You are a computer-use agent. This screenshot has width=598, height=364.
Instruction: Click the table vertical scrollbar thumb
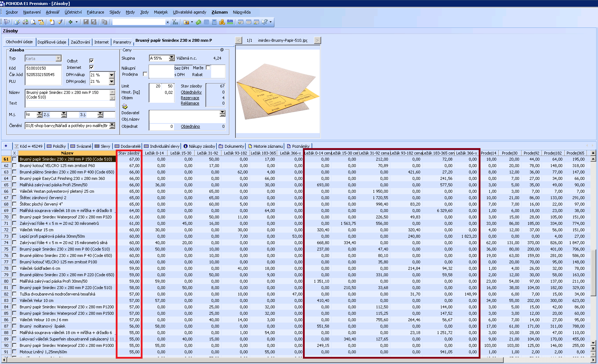[x=593, y=273]
